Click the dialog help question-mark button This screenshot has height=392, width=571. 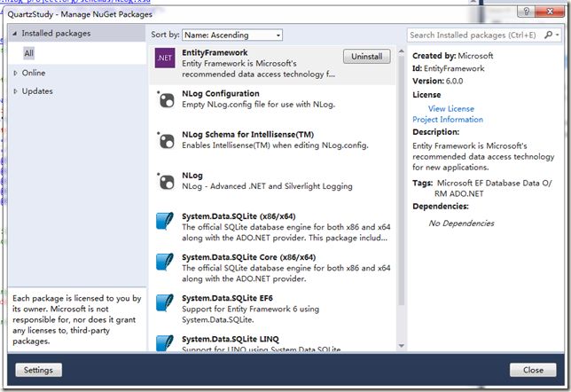tap(526, 12)
